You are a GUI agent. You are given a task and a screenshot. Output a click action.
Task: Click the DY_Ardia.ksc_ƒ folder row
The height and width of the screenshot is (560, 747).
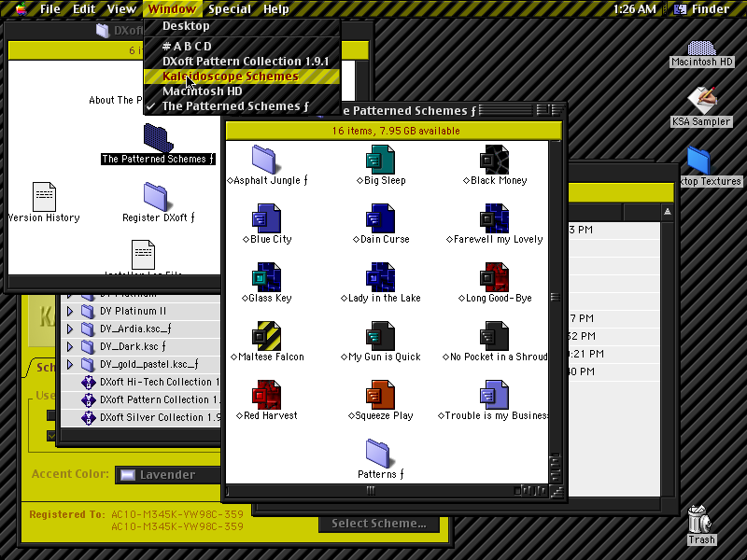pos(141,329)
